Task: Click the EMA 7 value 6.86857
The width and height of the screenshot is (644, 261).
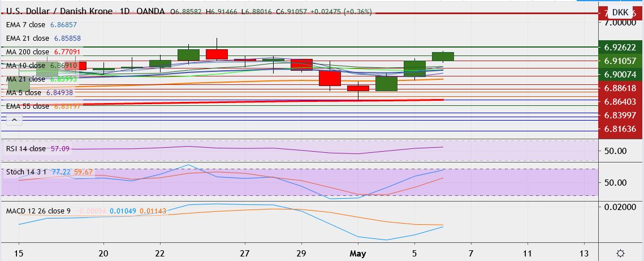Action: pyautogui.click(x=64, y=25)
